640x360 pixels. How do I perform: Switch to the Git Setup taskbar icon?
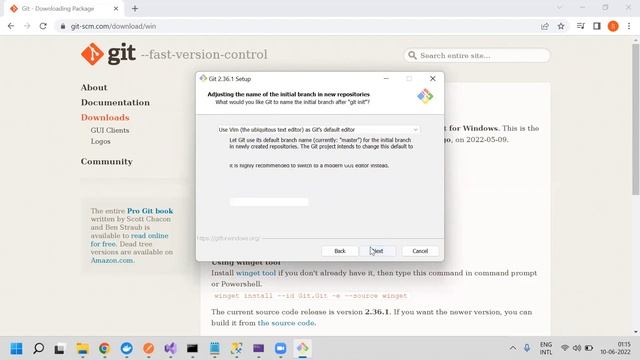click(302, 349)
